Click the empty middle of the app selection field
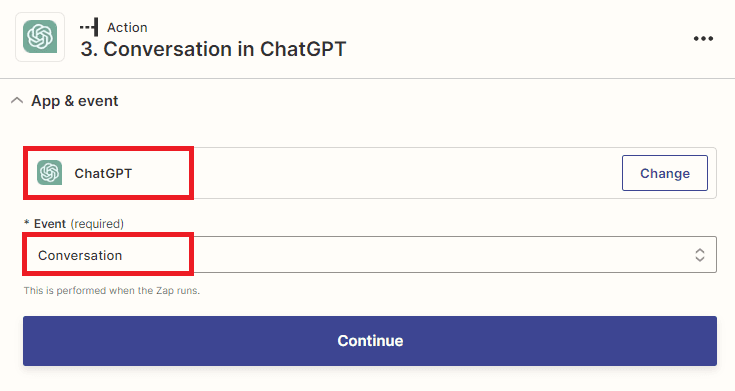This screenshot has width=735, height=391. tap(407, 173)
